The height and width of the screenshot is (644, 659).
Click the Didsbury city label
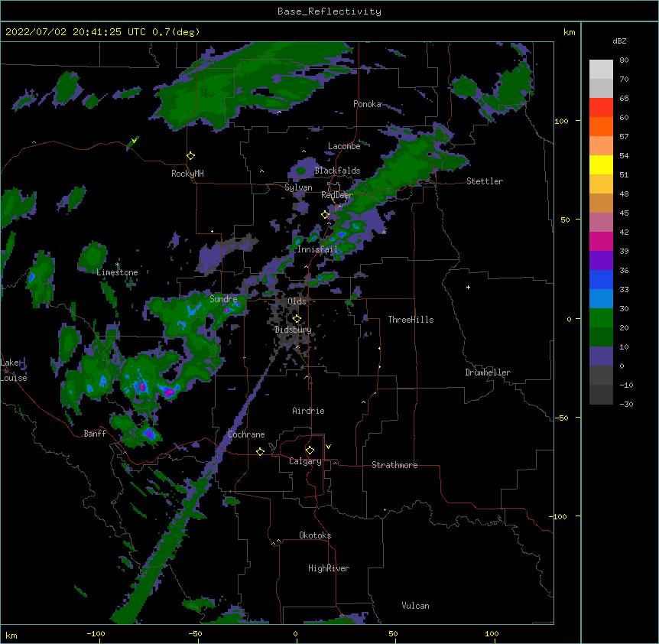click(x=293, y=330)
